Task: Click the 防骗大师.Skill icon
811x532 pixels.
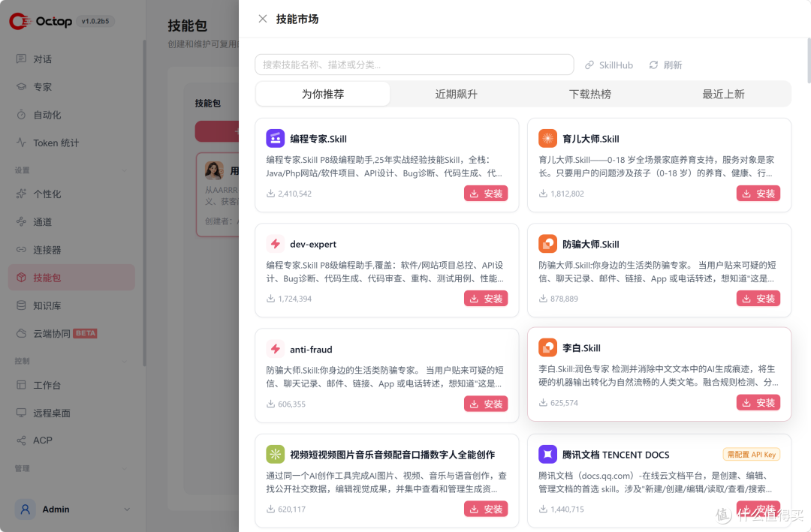Action: coord(547,244)
